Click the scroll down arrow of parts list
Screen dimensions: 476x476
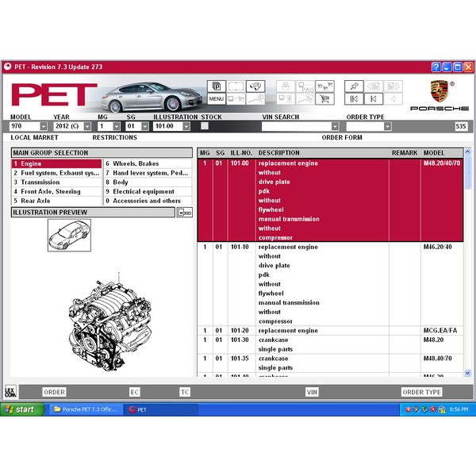click(x=467, y=373)
